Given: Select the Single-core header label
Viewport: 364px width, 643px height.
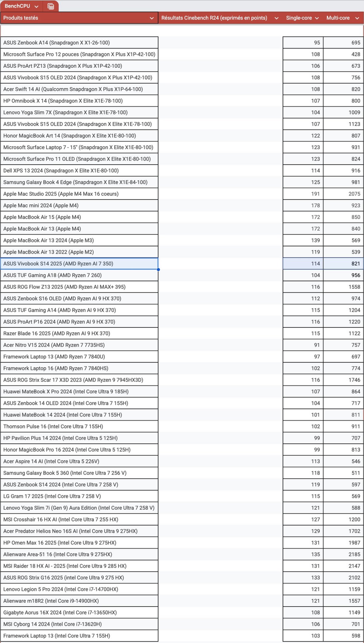Looking at the screenshot, I should [299, 18].
